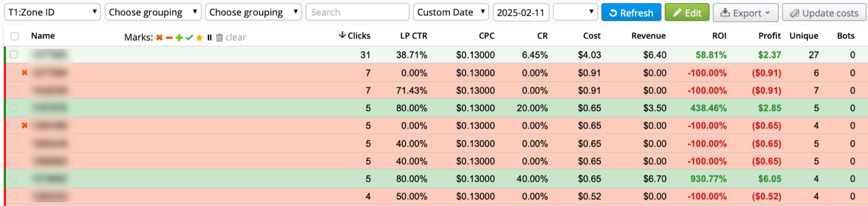868x206 pixels.
Task: Sort by the Cost column header
Action: click(x=592, y=36)
